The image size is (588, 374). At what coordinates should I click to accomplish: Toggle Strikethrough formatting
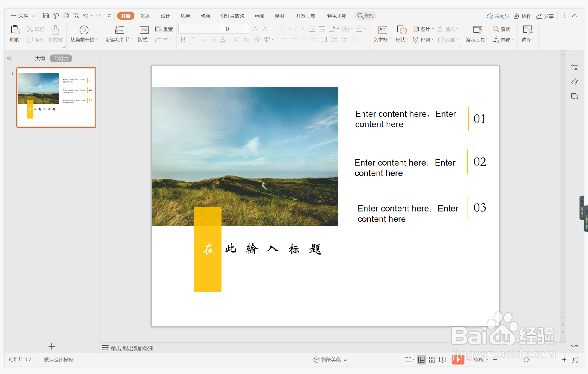tap(213, 39)
